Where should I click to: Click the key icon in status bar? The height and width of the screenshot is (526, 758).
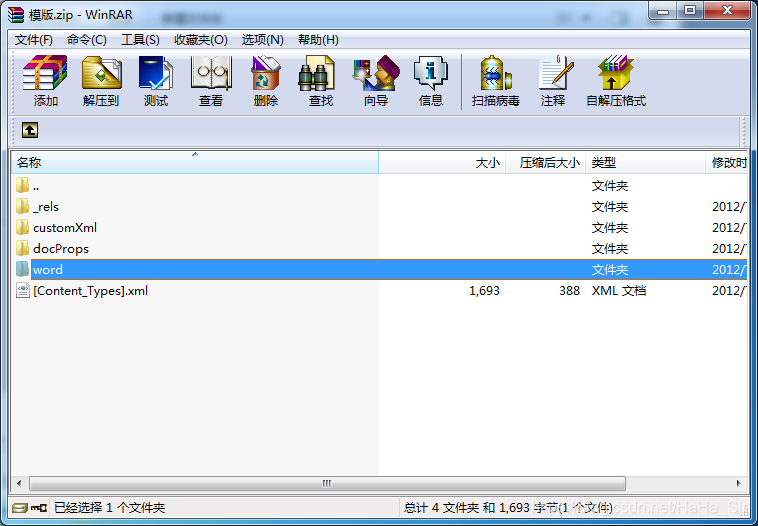tap(39, 508)
